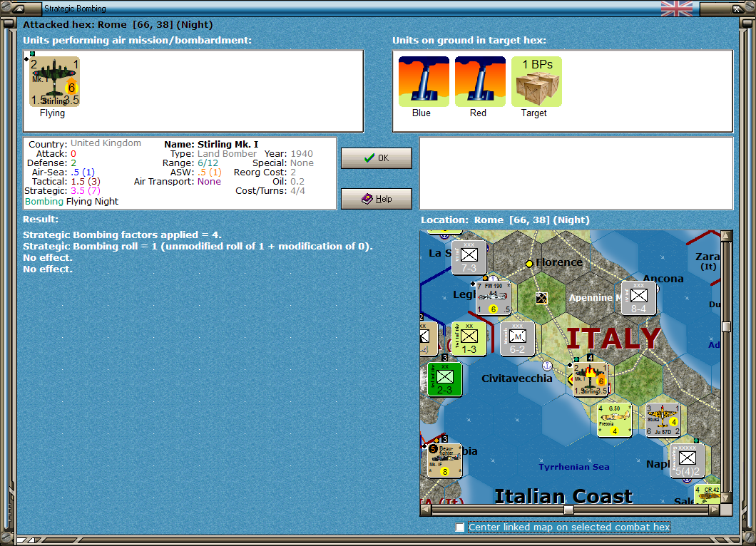Click the Florence city marker on map

click(529, 264)
